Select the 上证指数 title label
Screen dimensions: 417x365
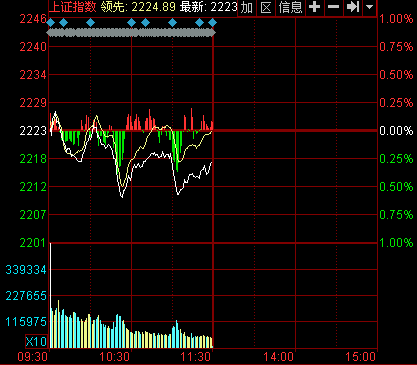73,7
